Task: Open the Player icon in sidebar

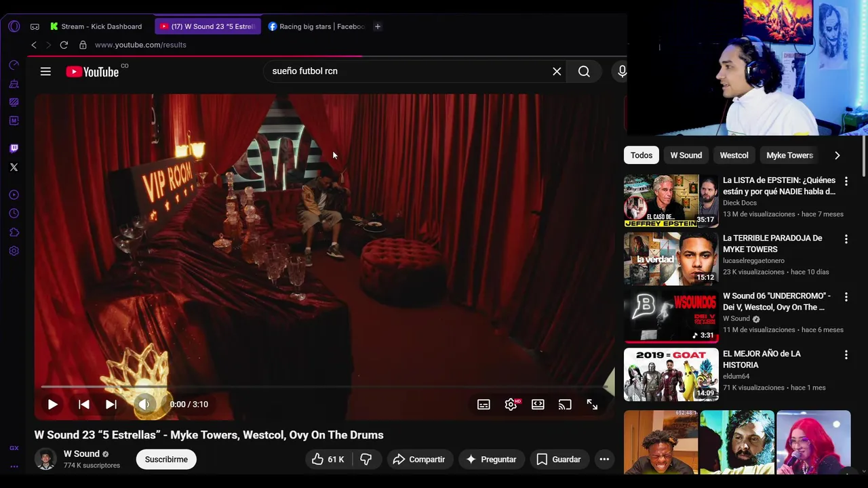Action: [x=14, y=195]
